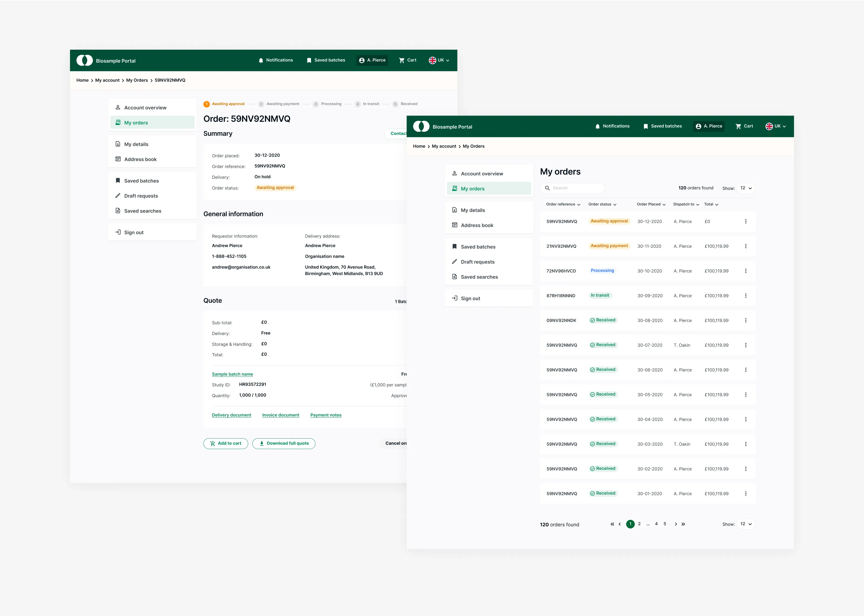
Task: Click the Download full quote button
Action: pos(284,443)
